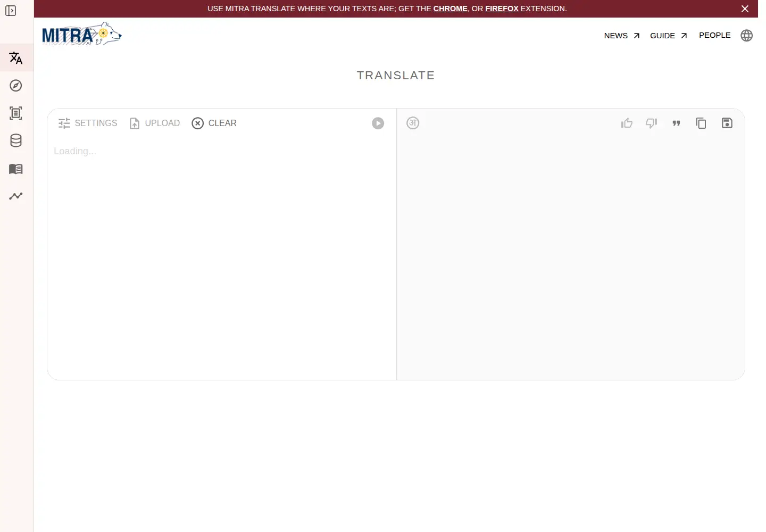Give thumbs down to translation

coord(652,123)
